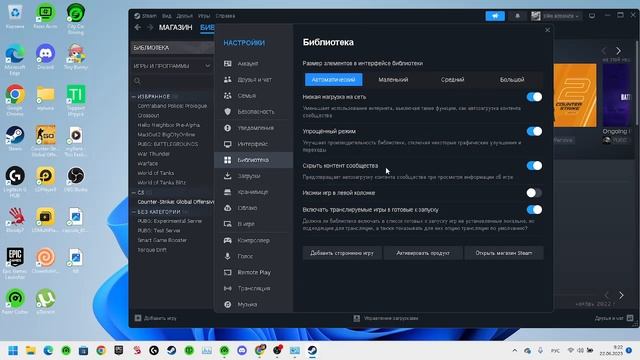This screenshot has width=640, height=360.
Task: Open the OBS Studio desktop icon
Action: click(76, 179)
